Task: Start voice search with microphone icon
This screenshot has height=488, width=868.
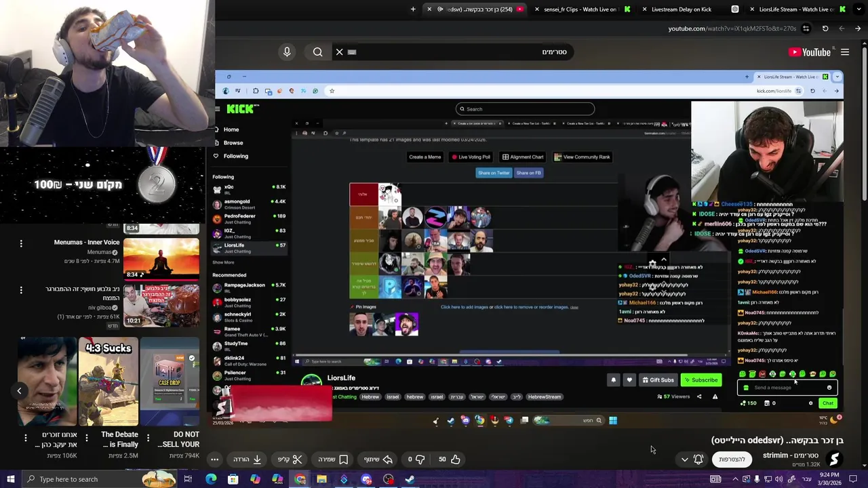Action: pos(287,52)
